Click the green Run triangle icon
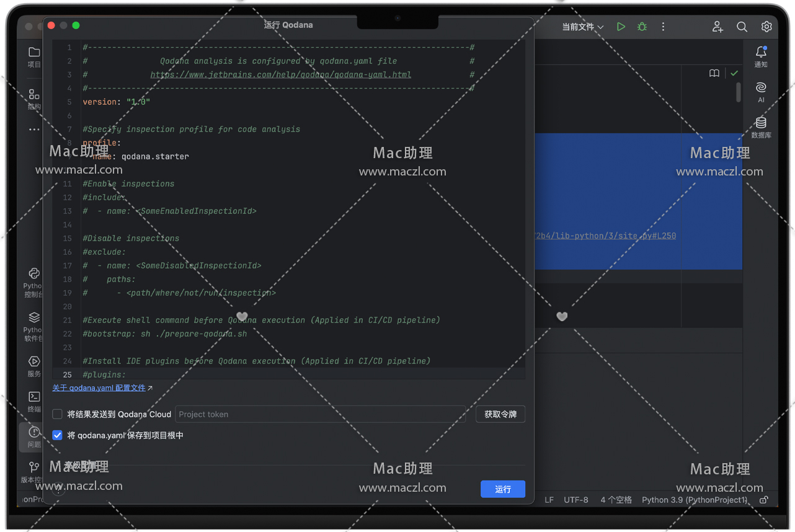 (621, 27)
